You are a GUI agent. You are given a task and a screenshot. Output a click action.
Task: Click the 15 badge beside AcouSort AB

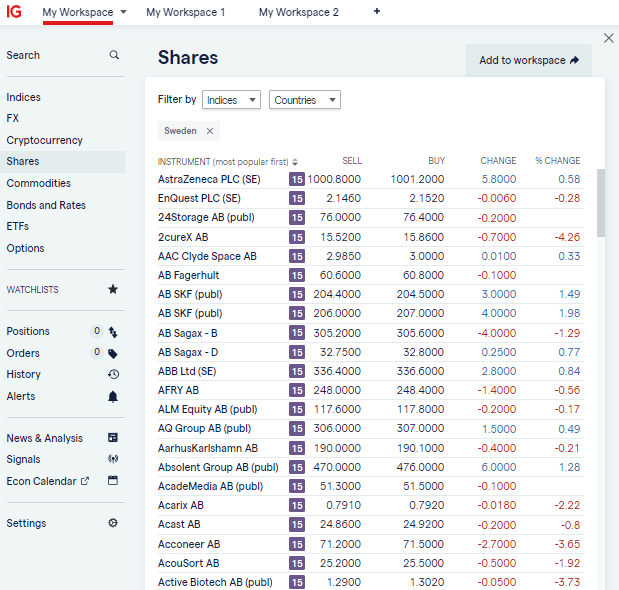click(x=297, y=563)
